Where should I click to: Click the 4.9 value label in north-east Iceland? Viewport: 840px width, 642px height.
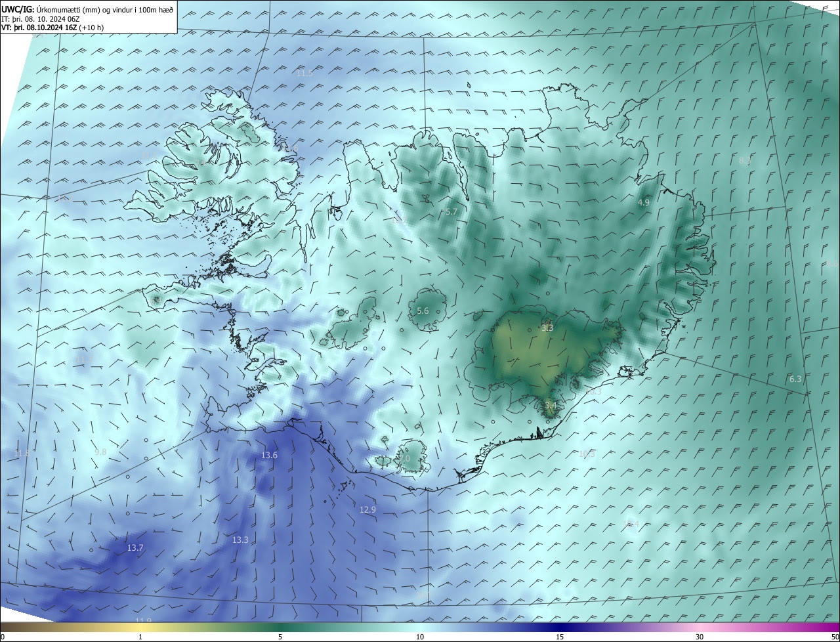(643, 203)
